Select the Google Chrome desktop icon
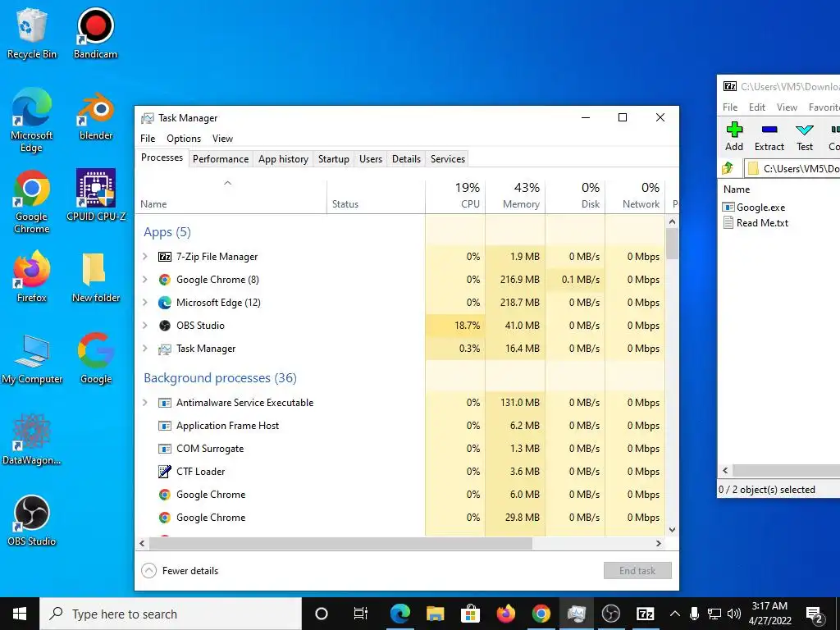The image size is (840, 630). [x=32, y=202]
